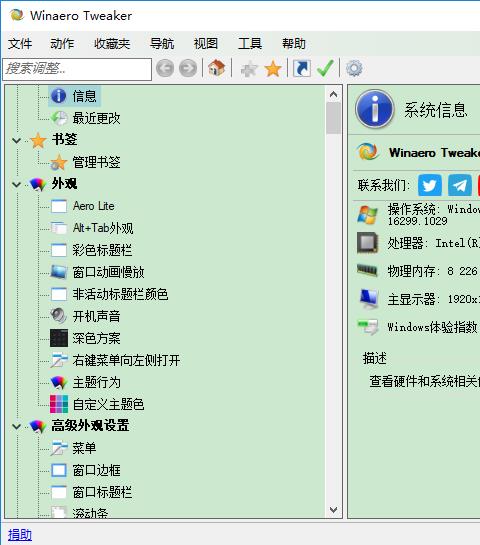The width and height of the screenshot is (480, 545).
Task: Select 窗口标题栏 tree item
Action: (102, 493)
